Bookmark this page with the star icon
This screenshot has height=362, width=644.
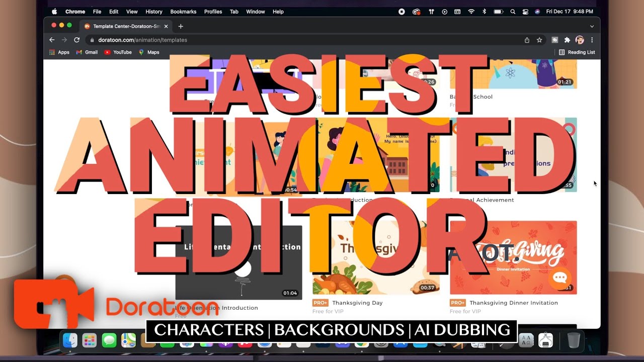(539, 40)
